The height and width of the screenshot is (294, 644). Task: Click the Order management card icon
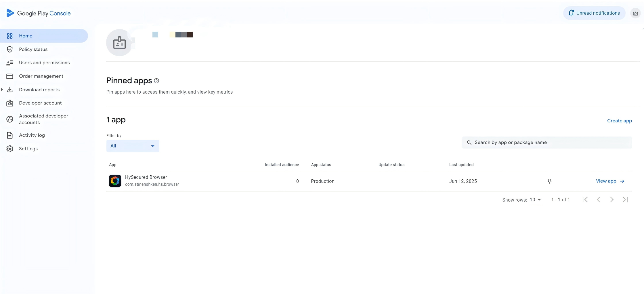point(10,76)
